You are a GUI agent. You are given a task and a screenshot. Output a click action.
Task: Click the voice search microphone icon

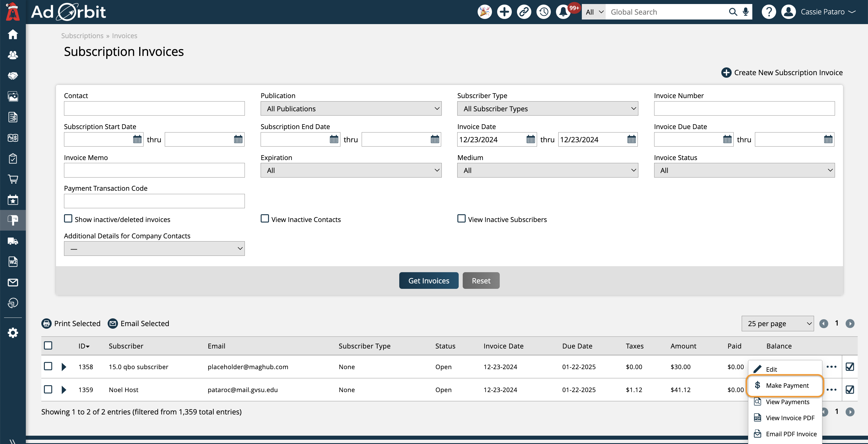pyautogui.click(x=745, y=12)
